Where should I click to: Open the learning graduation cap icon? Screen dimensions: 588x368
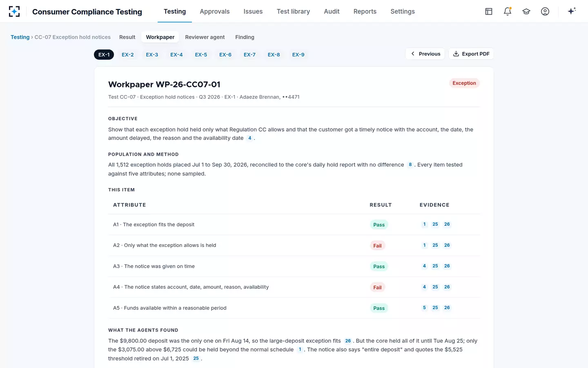(526, 11)
